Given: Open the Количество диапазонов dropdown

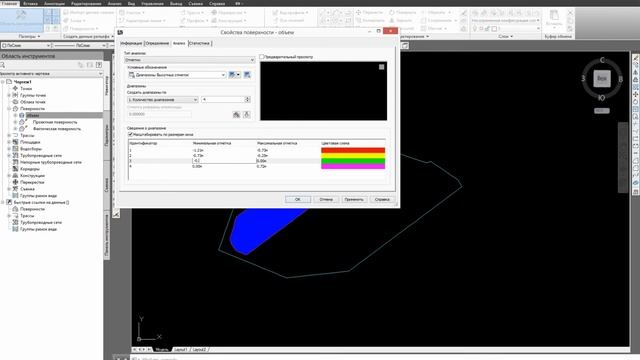Looking at the screenshot, I should pos(162,100).
